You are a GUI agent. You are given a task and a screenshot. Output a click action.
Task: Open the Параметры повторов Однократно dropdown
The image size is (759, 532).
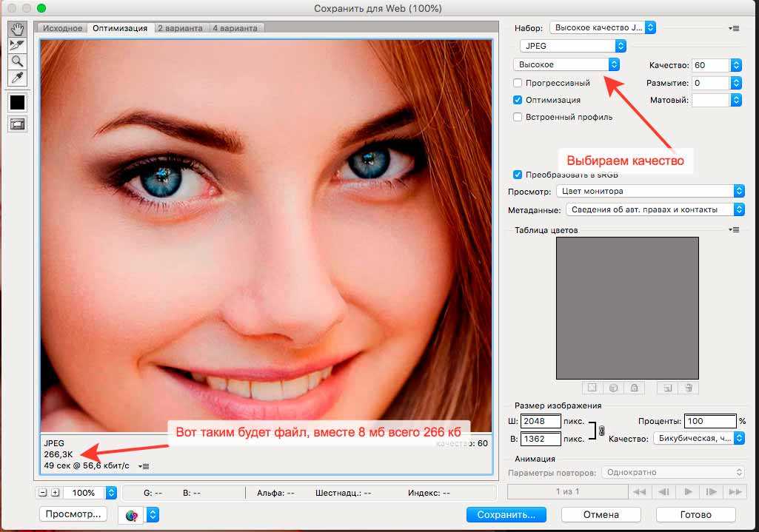pyautogui.click(x=673, y=472)
